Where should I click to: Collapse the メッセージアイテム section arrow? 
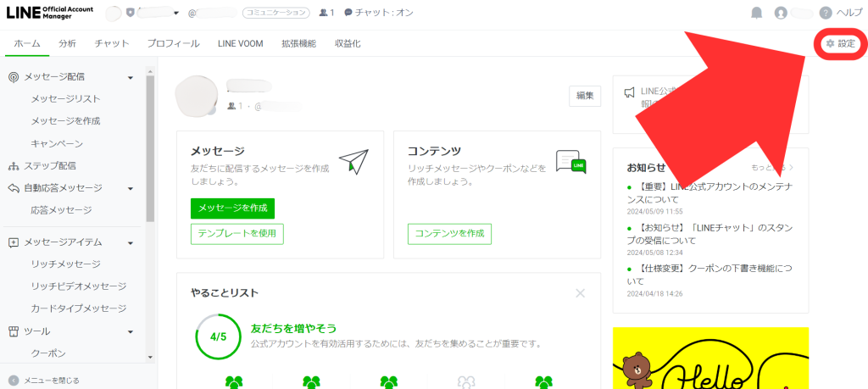[131, 243]
